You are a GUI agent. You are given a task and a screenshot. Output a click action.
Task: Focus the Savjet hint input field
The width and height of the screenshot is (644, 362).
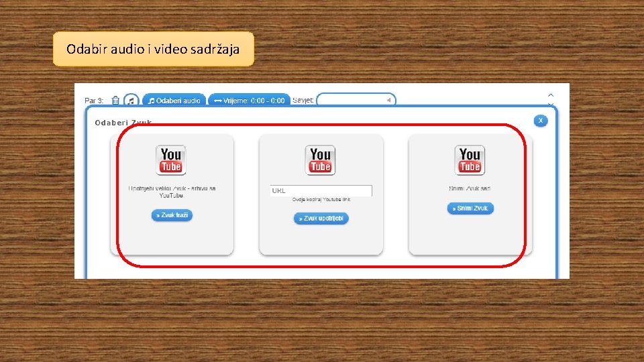pyautogui.click(x=356, y=100)
